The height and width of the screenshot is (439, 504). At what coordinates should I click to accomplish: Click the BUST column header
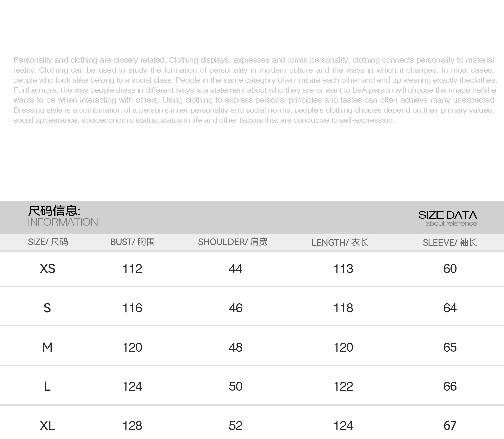point(132,242)
